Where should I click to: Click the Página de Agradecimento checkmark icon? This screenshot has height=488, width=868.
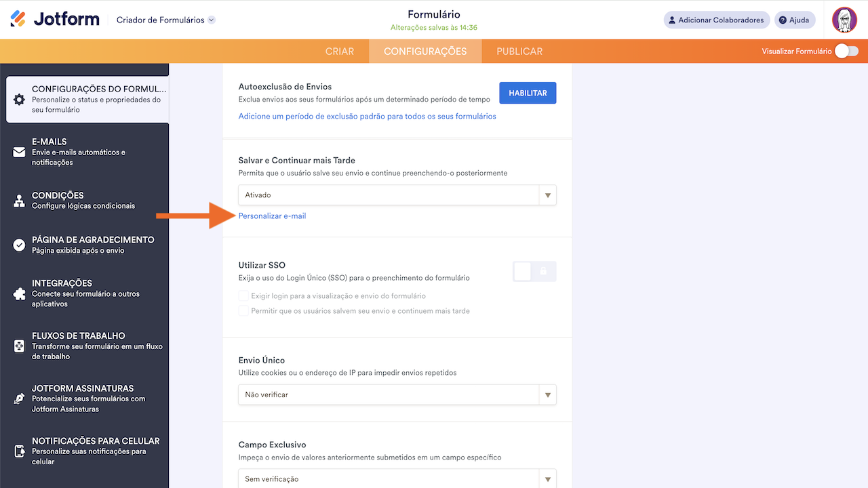[x=19, y=245]
